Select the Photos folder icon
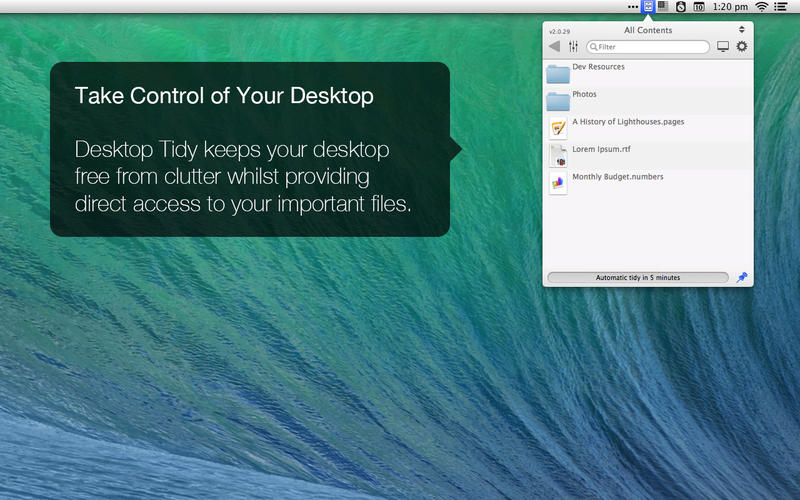The image size is (800, 500). coord(558,101)
